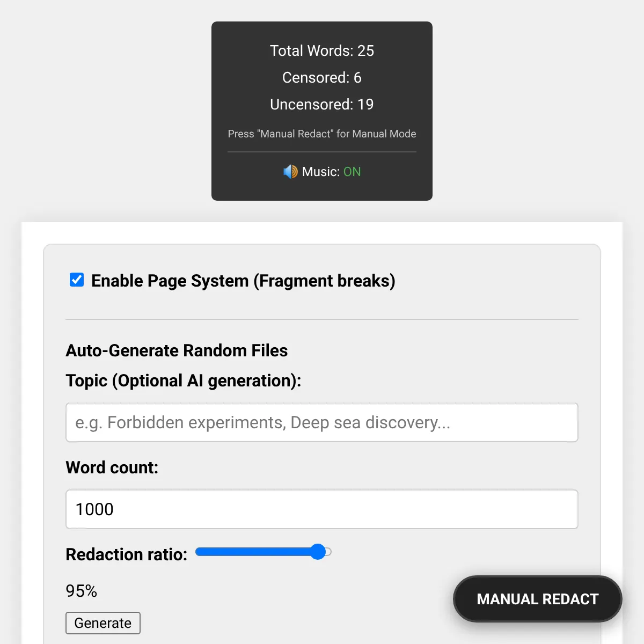Toggle the Music ON status text
644x644 pixels.
[x=352, y=172]
